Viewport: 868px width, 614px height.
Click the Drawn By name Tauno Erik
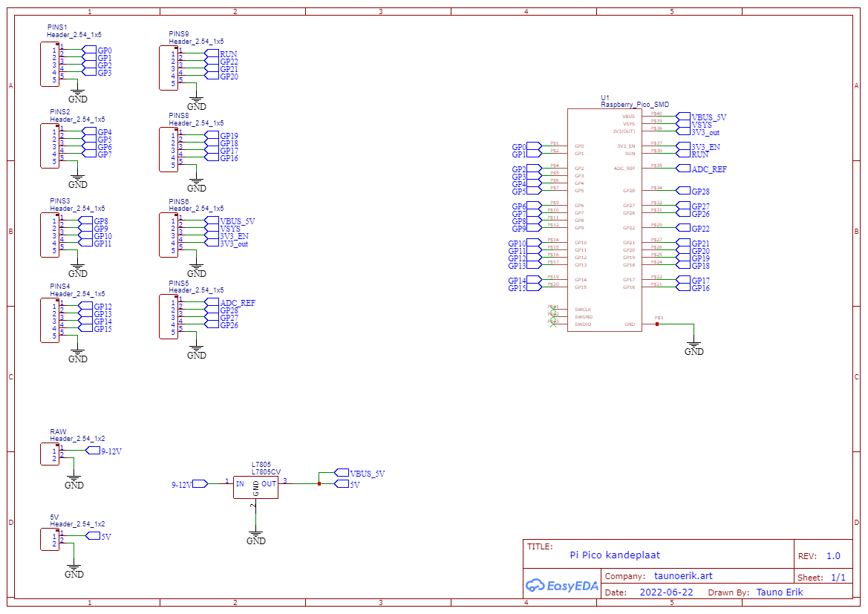tap(779, 592)
